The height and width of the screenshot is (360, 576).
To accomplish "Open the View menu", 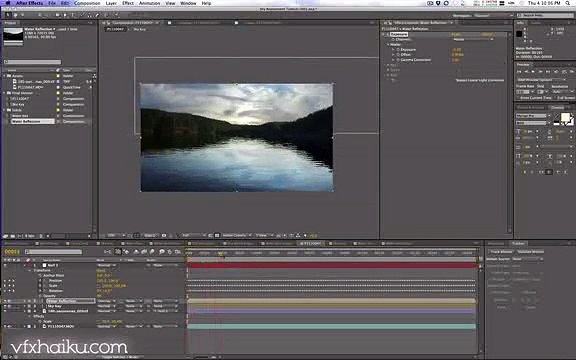I will click(x=170, y=3).
